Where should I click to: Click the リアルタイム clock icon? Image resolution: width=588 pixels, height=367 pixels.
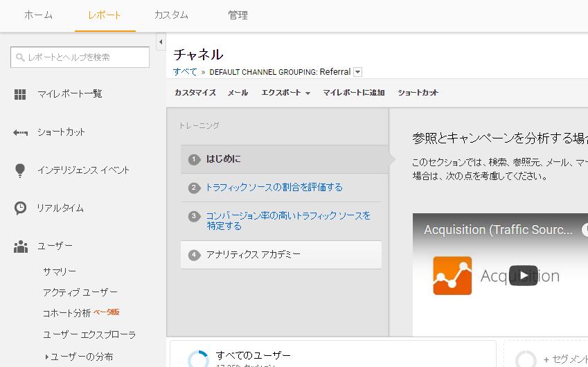pyautogui.click(x=20, y=208)
